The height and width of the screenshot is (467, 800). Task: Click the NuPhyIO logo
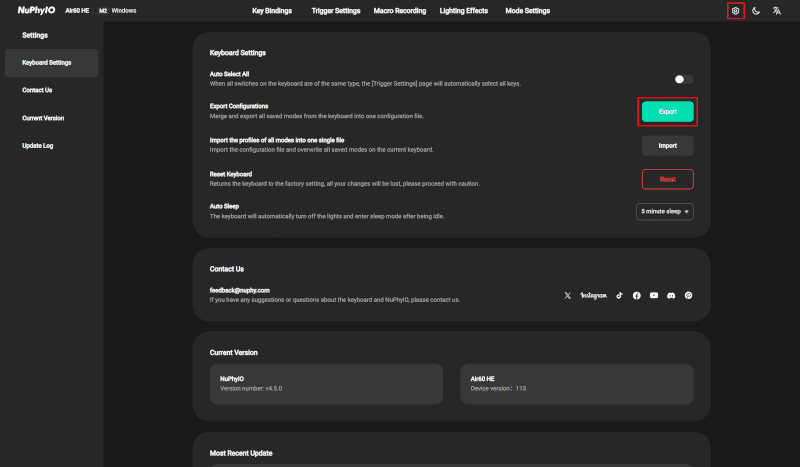coord(36,10)
